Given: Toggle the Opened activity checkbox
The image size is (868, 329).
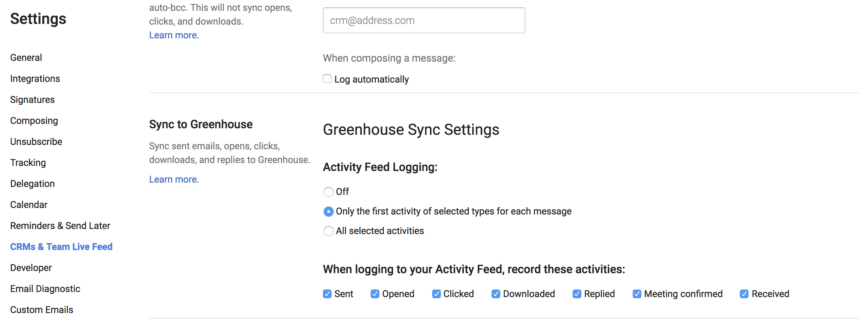Looking at the screenshot, I should 375,294.
